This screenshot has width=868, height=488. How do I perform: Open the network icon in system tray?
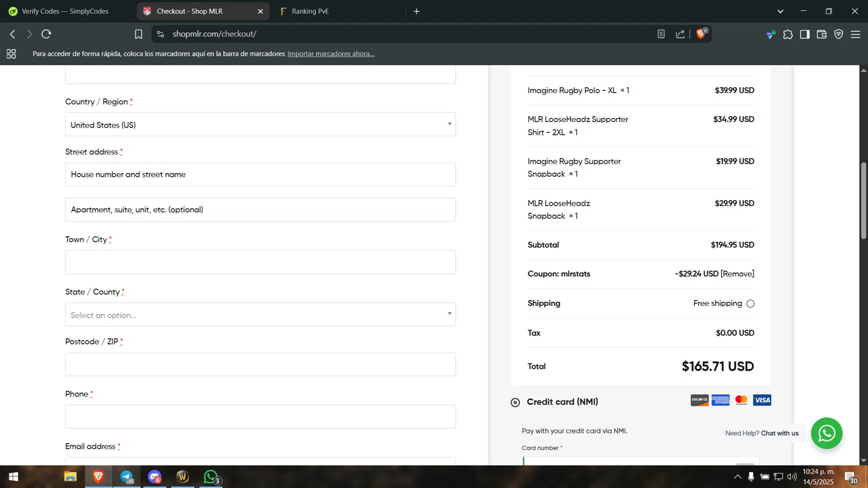[x=778, y=477]
